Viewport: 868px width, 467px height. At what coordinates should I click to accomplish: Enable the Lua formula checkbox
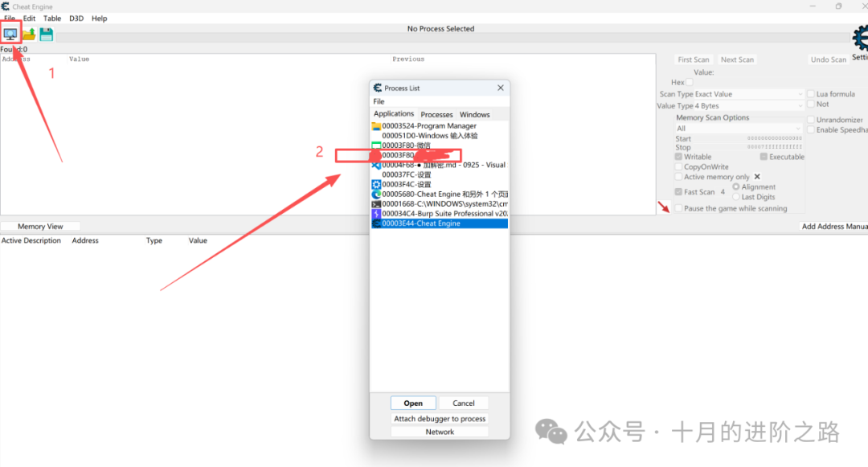tap(811, 94)
